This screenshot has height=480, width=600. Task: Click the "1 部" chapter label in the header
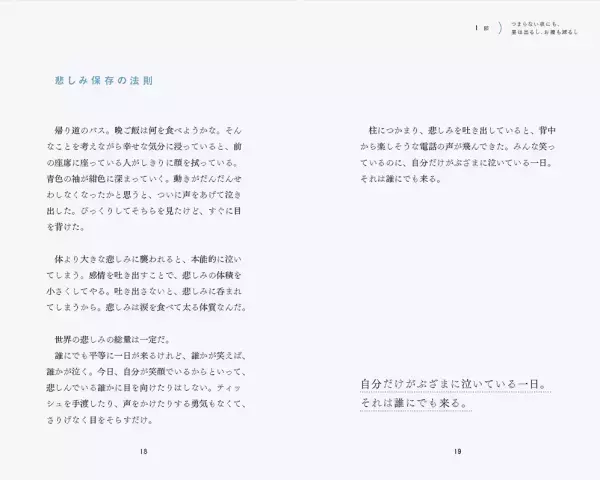tap(482, 28)
